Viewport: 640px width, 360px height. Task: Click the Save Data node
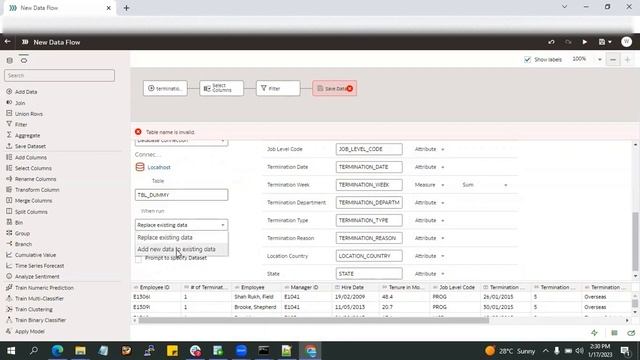[333, 88]
